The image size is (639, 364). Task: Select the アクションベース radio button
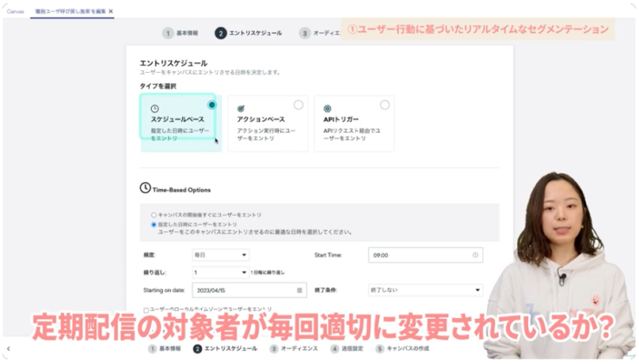point(298,105)
